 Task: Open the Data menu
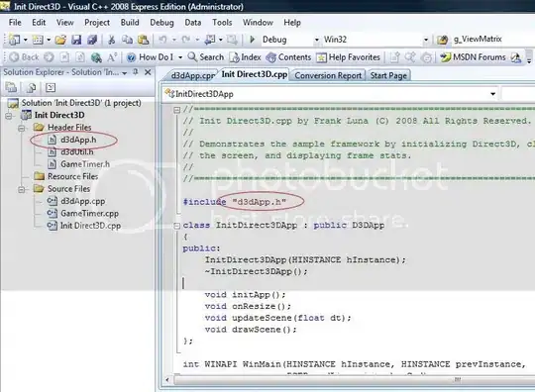click(193, 23)
